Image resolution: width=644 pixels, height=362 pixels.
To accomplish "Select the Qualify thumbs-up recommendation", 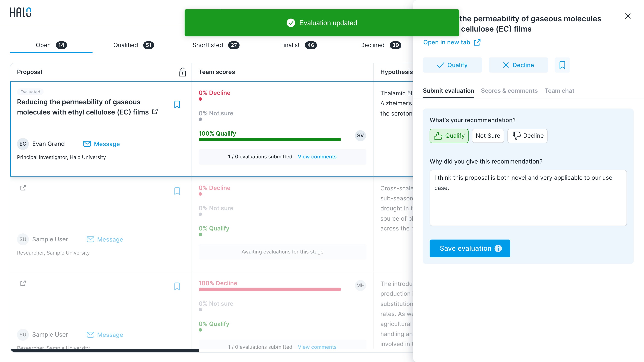I will 449,136.
